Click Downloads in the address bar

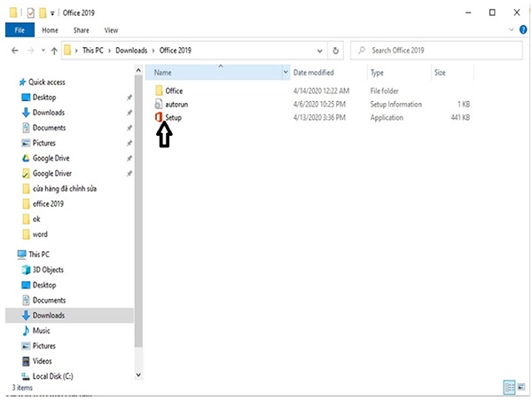pyautogui.click(x=131, y=51)
